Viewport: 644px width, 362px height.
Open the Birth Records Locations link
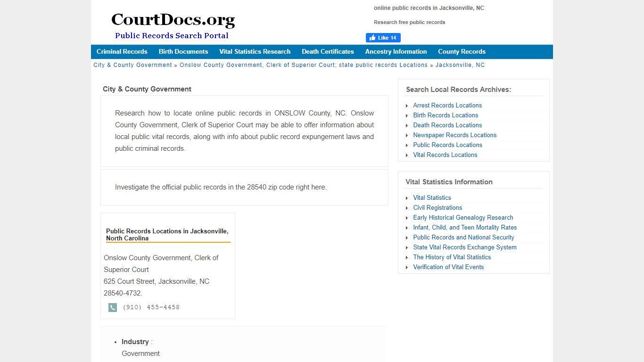point(446,115)
